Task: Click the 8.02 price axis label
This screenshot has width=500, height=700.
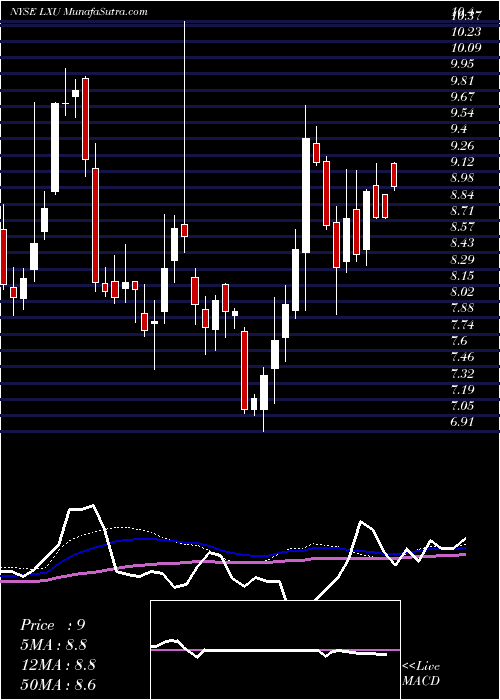Action: point(464,292)
